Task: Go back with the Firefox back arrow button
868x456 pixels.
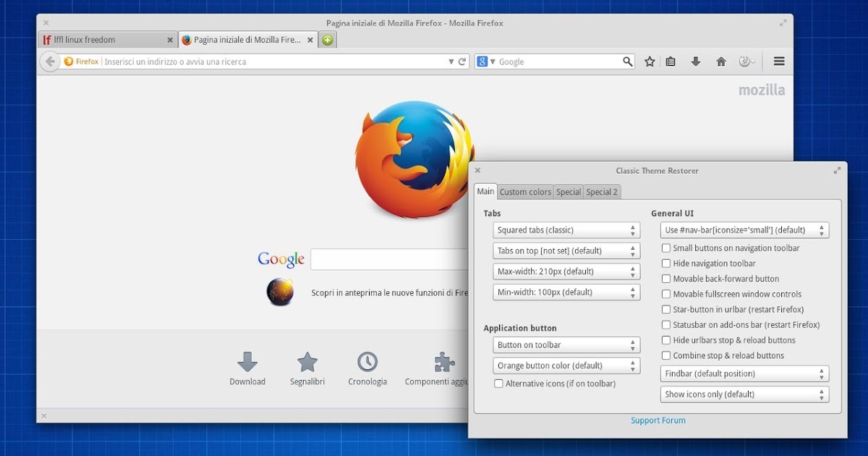Action: point(49,62)
